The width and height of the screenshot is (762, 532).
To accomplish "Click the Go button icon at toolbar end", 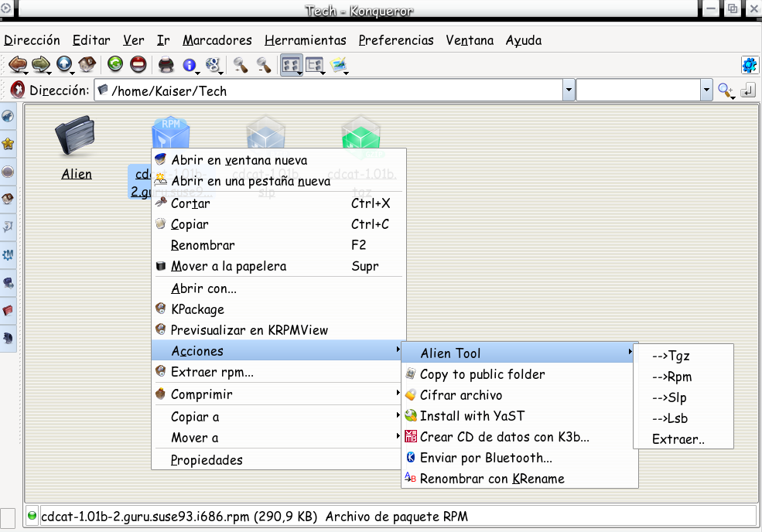I will pos(748,90).
